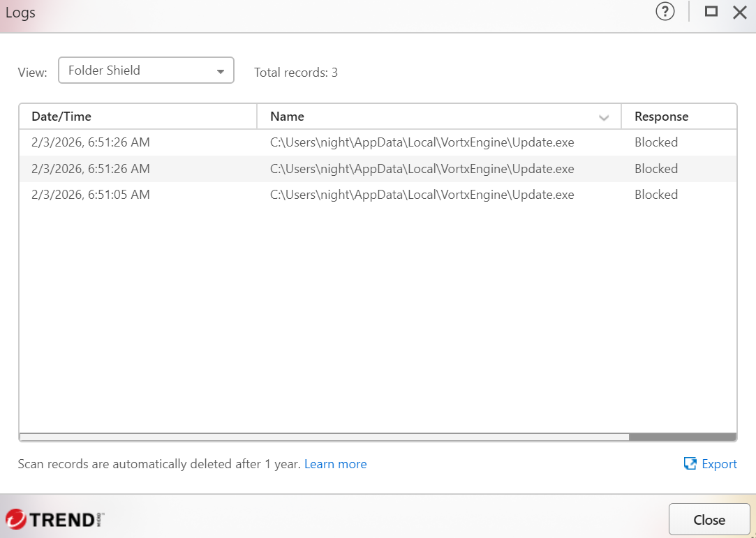Screen dimensions: 756x538
Task: Maximize the Logs window
Action: coord(711,11)
